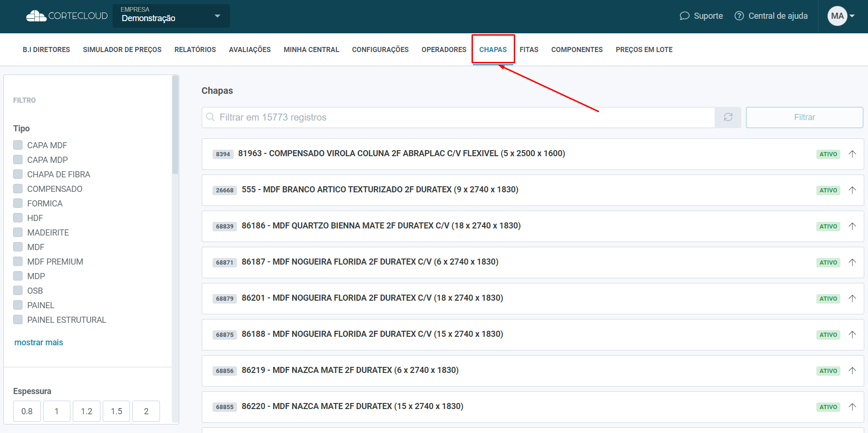Select the CHAPAS tab
Screen dimensions: 868x433
click(x=493, y=50)
